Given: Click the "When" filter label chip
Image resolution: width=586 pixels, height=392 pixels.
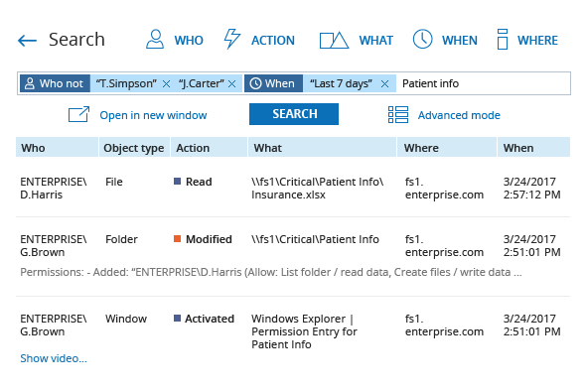Looking at the screenshot, I should 273,83.
